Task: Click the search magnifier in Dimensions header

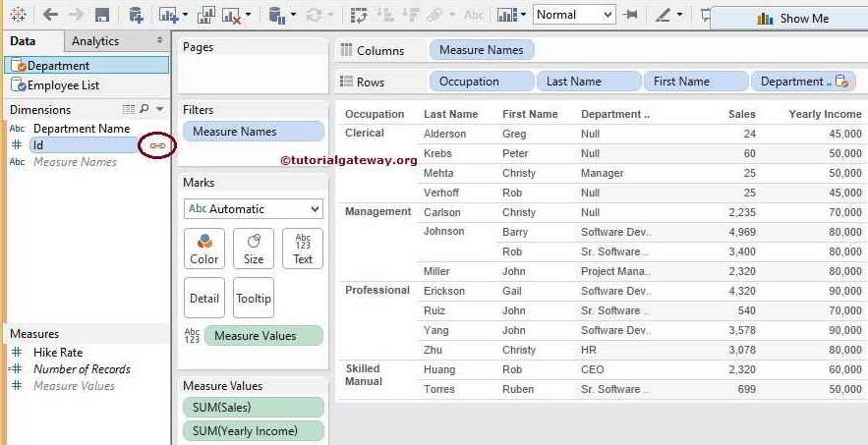Action: point(145,109)
